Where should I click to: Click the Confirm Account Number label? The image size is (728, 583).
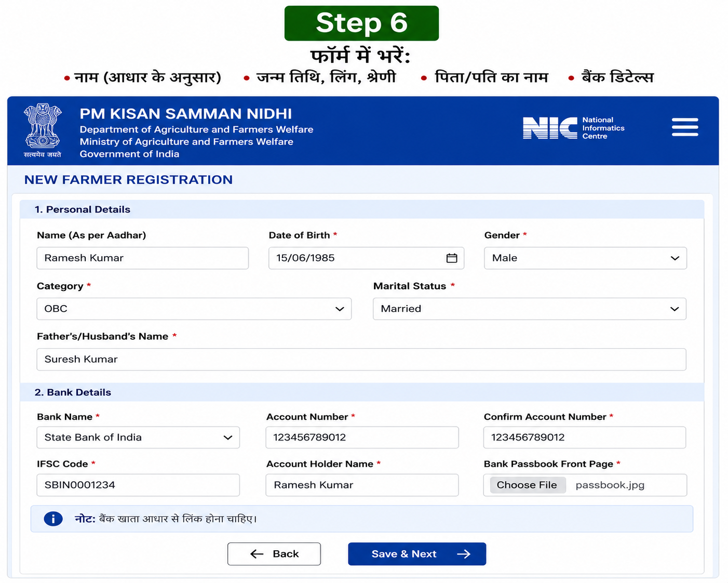(x=545, y=417)
